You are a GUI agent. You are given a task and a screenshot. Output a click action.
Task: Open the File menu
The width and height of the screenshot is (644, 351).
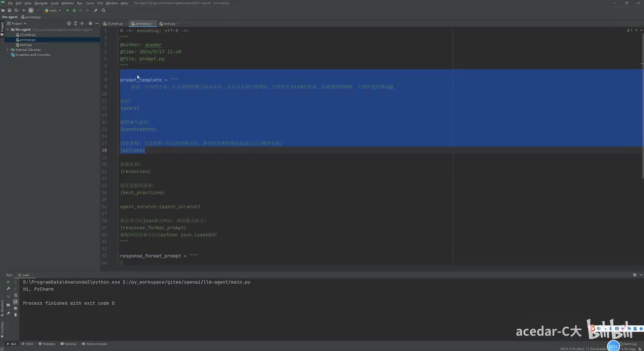[10, 3]
